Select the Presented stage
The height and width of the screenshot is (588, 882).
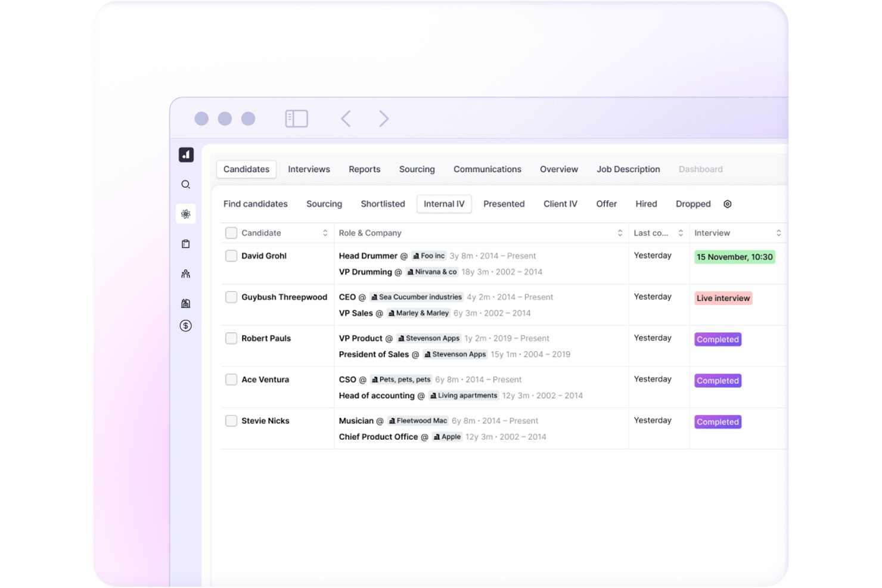(x=504, y=204)
